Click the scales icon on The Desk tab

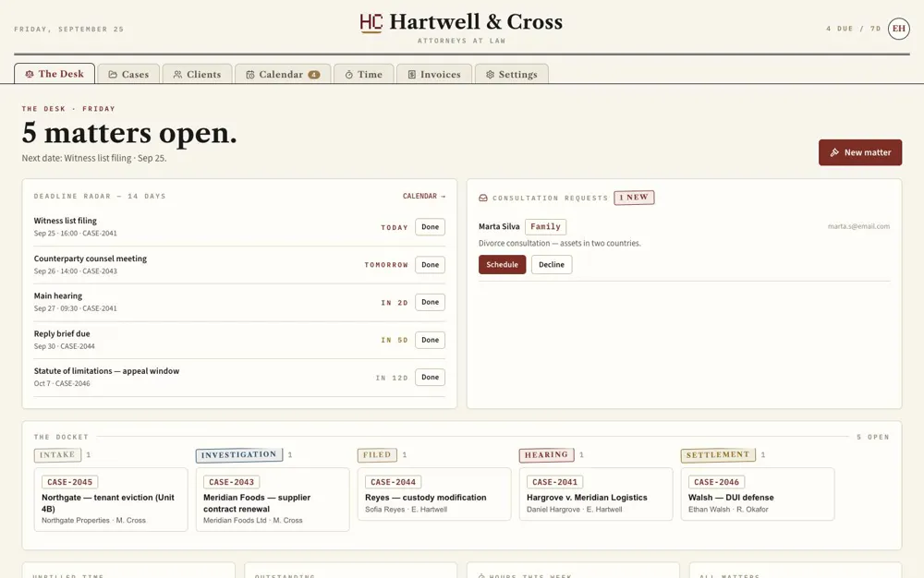(x=30, y=74)
